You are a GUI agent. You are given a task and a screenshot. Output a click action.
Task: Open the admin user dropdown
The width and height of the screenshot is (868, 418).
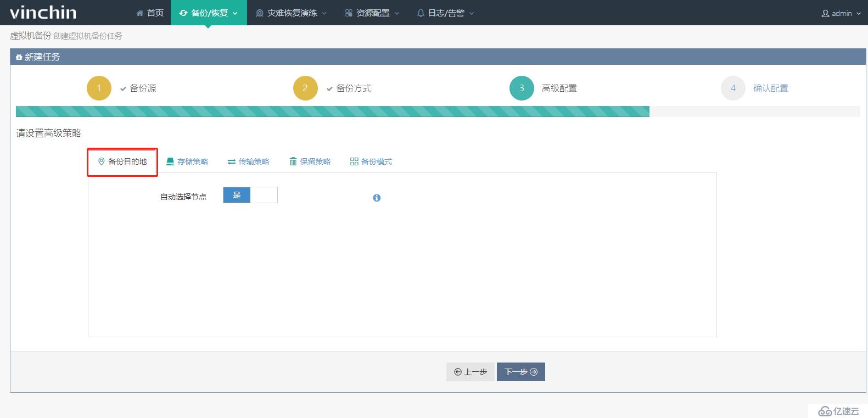point(841,13)
